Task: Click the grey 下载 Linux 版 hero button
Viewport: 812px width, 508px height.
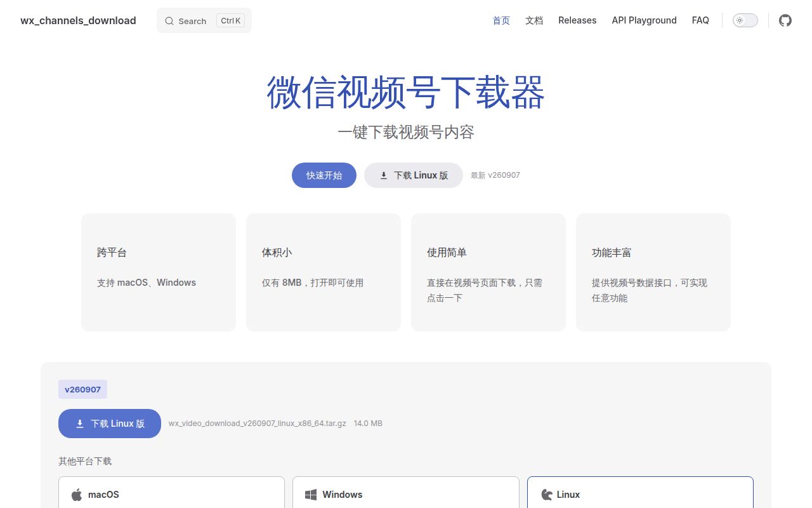Action: (414, 175)
